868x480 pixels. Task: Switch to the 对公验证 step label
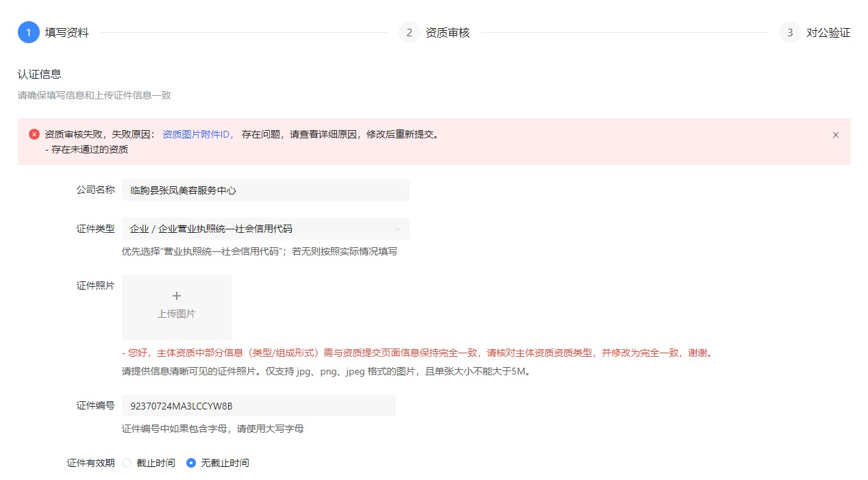[x=828, y=32]
